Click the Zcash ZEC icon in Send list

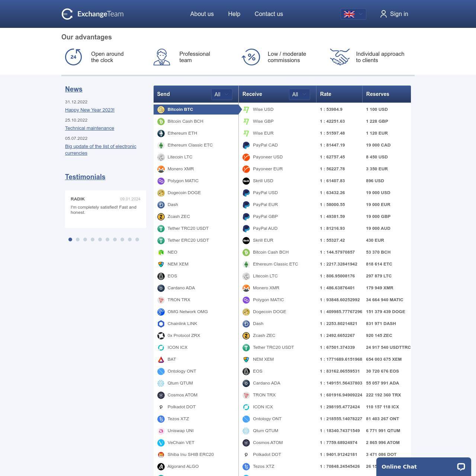161,216
